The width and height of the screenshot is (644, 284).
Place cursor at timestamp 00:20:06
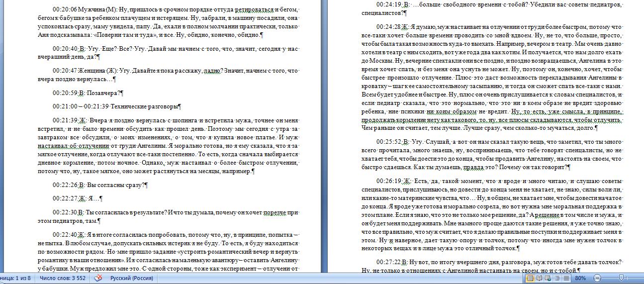point(65,9)
